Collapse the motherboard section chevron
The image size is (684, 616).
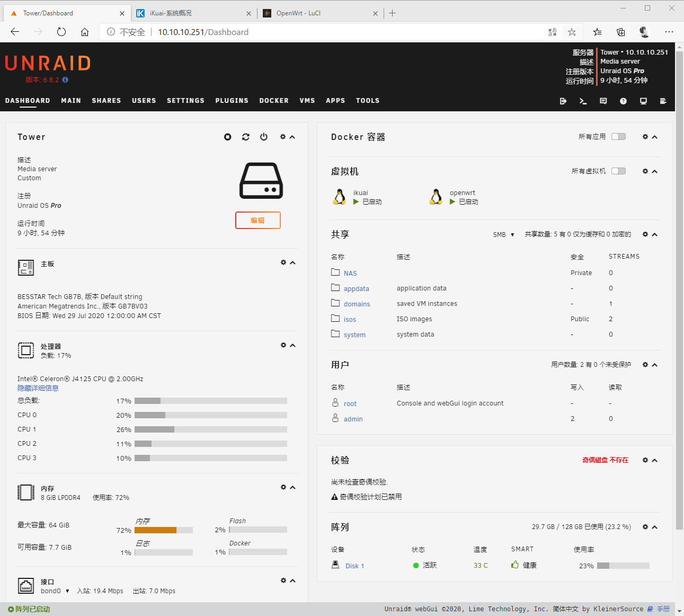point(292,262)
